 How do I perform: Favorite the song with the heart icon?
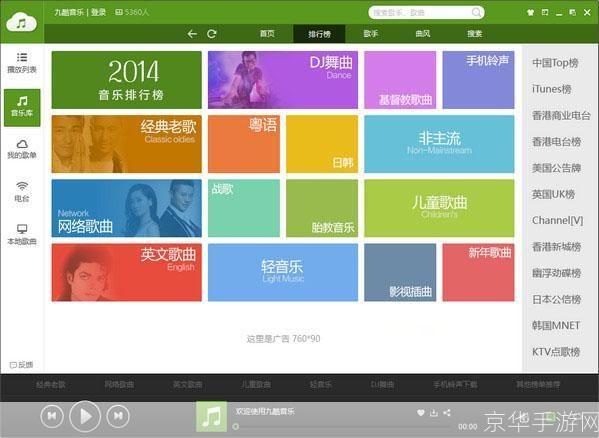[x=421, y=412]
